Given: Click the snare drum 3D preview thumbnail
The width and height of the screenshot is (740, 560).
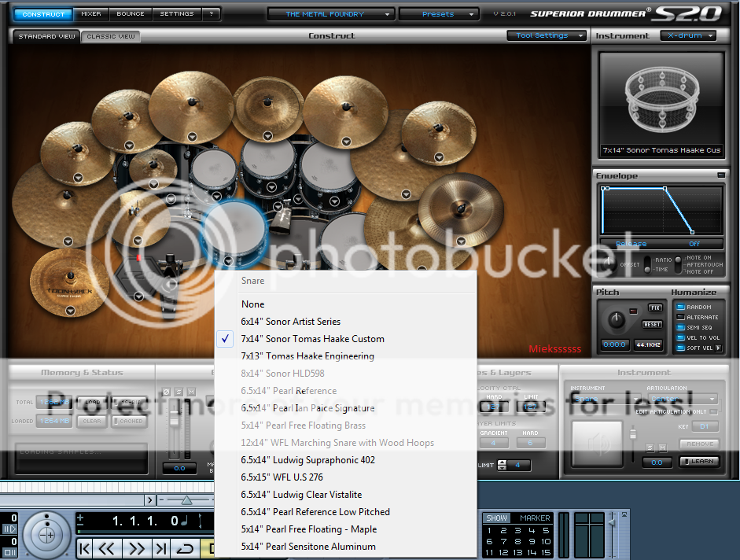Looking at the screenshot, I should [x=661, y=105].
